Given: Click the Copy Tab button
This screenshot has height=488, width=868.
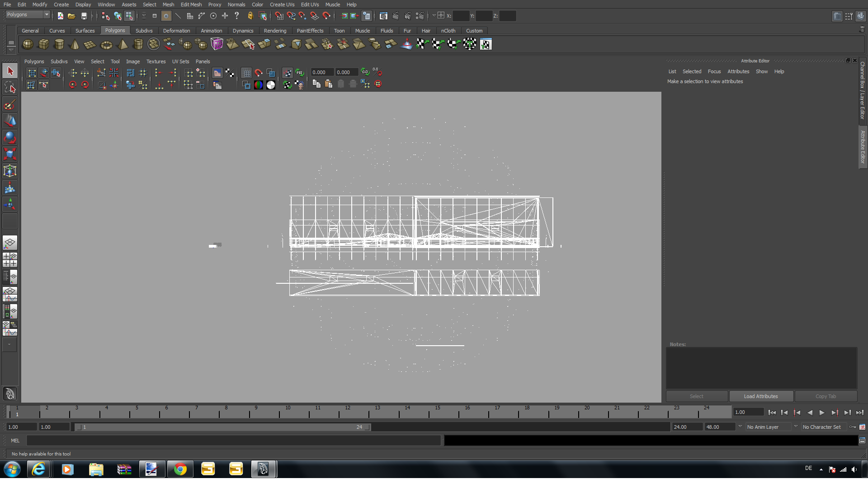Looking at the screenshot, I should [x=826, y=396].
